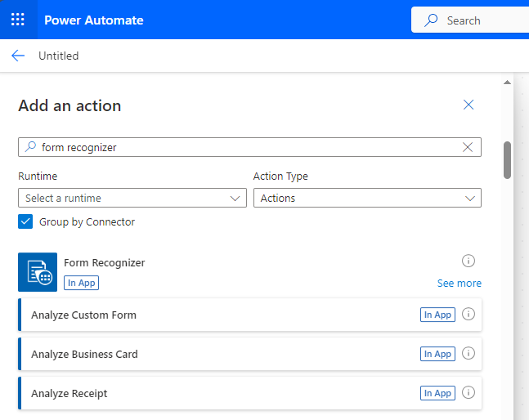Click the top bar Search magnifier icon

click(x=431, y=20)
